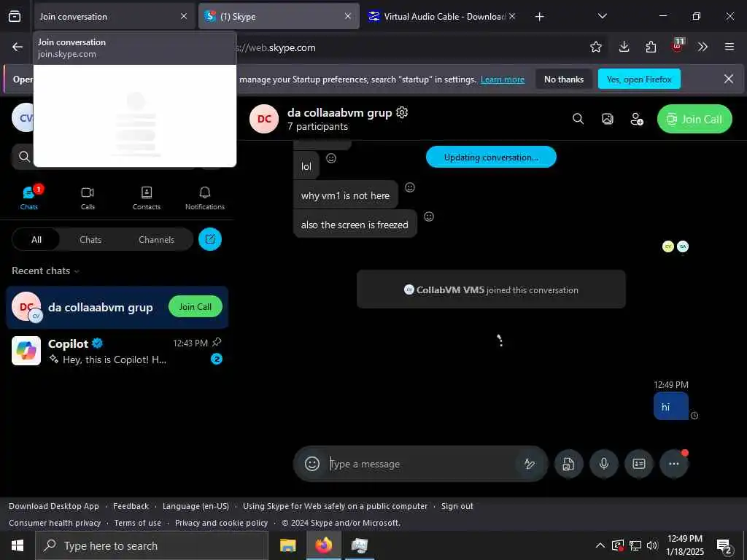Search within the conversation
747x560 pixels.
coord(578,119)
